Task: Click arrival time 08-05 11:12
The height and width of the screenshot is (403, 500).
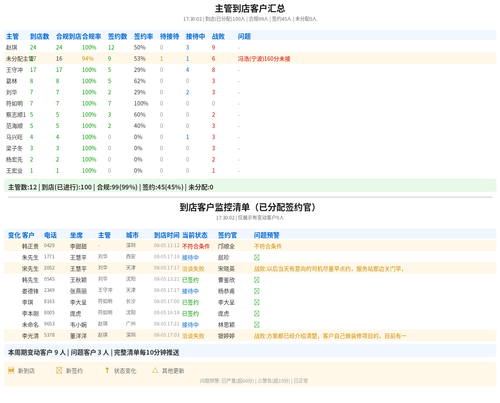Action: coord(167,245)
